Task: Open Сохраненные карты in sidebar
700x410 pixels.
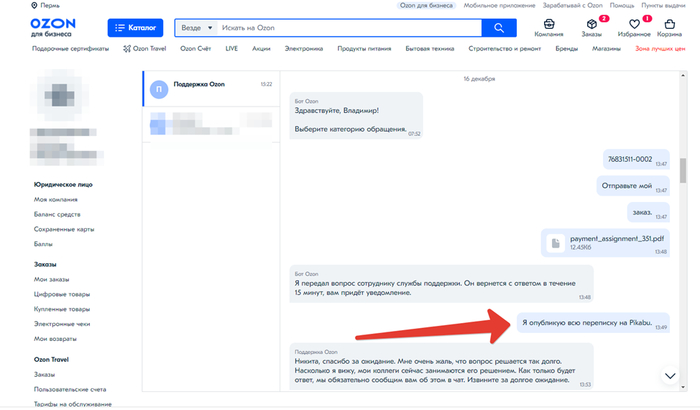Action: pos(64,229)
